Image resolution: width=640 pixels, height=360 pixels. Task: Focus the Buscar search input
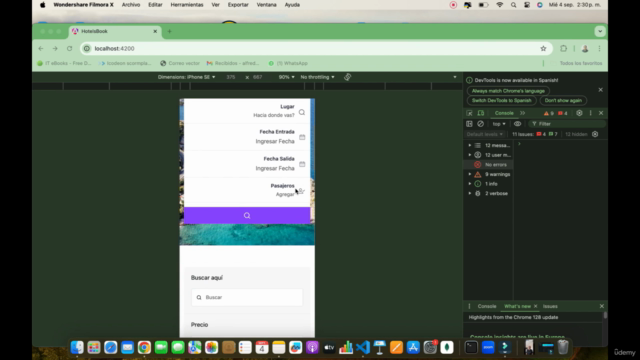(247, 297)
